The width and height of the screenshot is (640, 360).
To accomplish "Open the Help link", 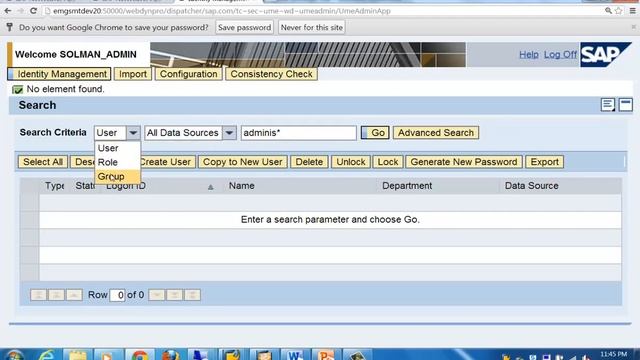I will [529, 54].
